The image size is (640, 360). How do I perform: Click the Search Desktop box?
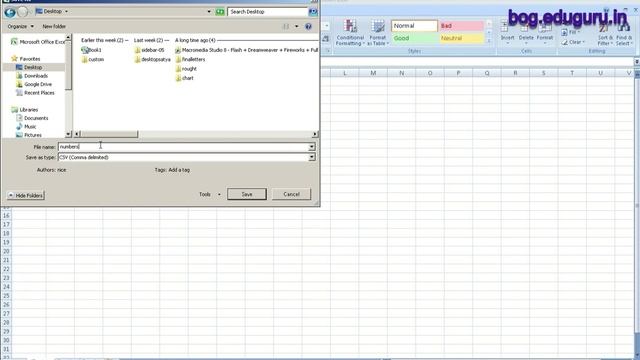pyautogui.click(x=268, y=12)
